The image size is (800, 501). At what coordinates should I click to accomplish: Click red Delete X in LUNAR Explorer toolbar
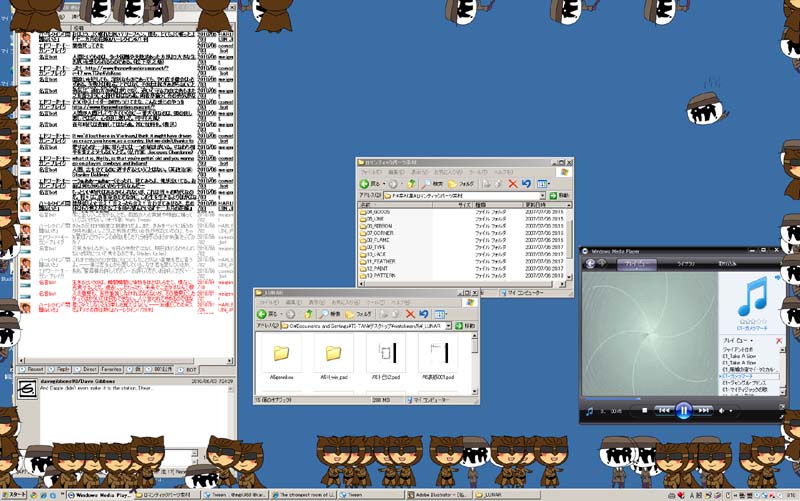coord(410,314)
